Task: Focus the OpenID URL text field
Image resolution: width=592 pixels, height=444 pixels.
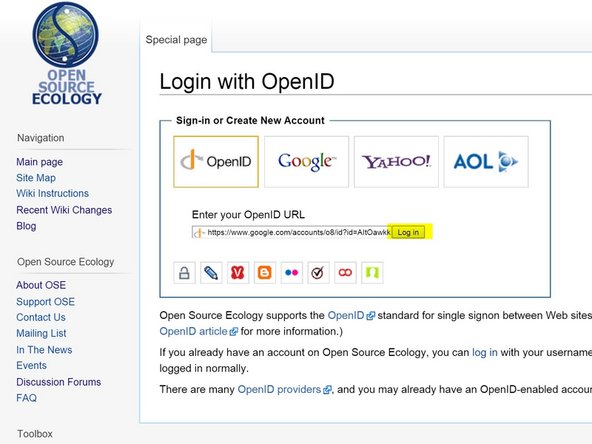Action: tap(291, 232)
